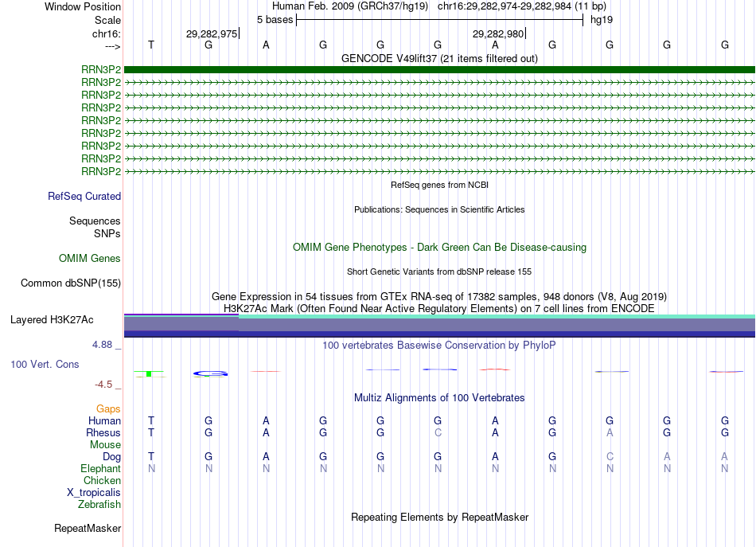Select the Rhesus species row label
The height and width of the screenshot is (547, 756).
(x=103, y=432)
